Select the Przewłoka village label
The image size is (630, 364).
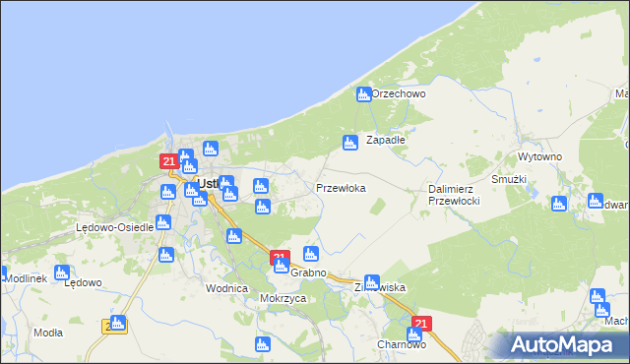click(x=341, y=188)
